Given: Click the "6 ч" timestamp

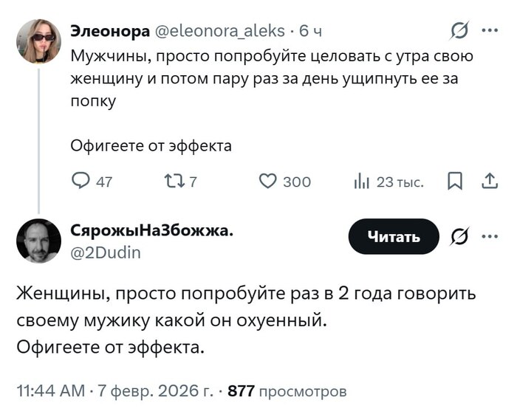Looking at the screenshot, I should [x=310, y=31].
